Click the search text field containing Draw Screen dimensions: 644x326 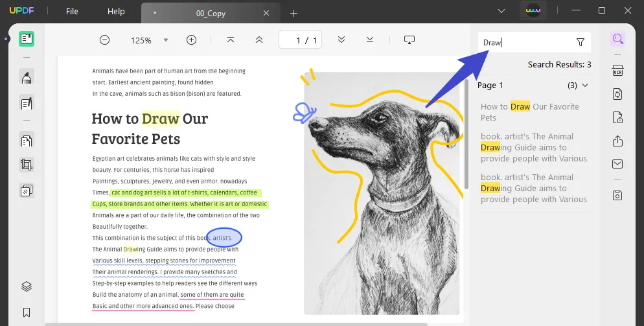tap(525, 43)
